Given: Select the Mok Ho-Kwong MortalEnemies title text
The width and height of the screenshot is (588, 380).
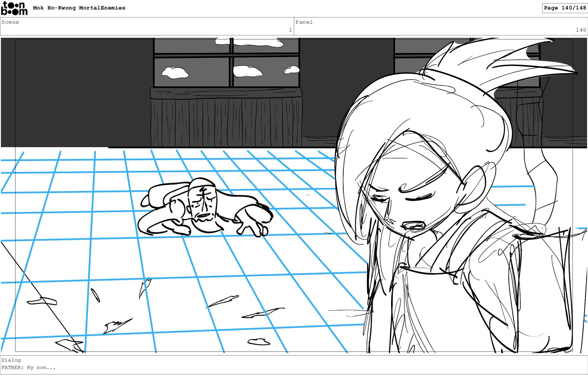Looking at the screenshot, I should [79, 8].
